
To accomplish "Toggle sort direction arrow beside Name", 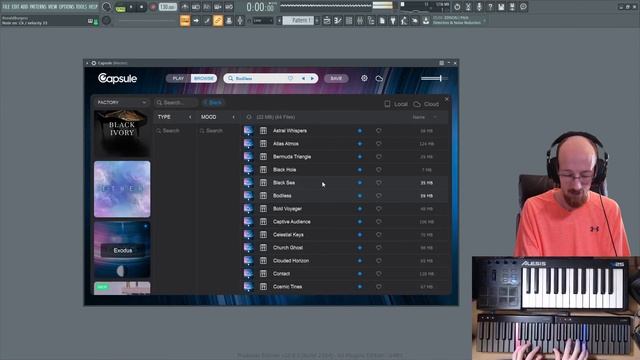I will pos(435,117).
